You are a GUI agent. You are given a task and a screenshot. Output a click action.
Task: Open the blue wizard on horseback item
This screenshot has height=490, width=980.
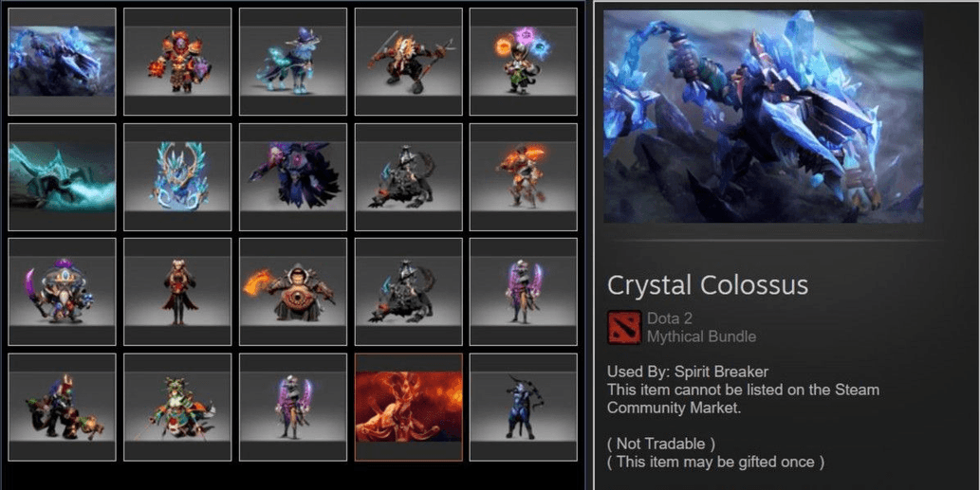pos(293,62)
